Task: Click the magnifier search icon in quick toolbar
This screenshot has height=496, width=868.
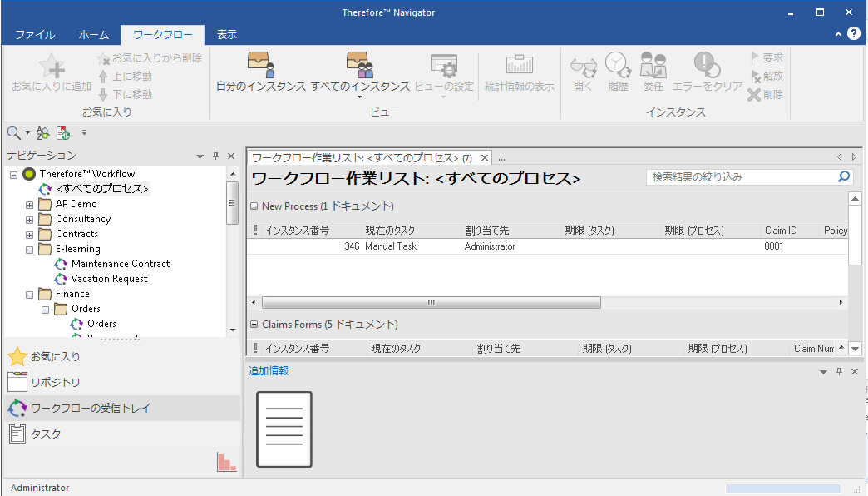Action: pyautogui.click(x=14, y=132)
